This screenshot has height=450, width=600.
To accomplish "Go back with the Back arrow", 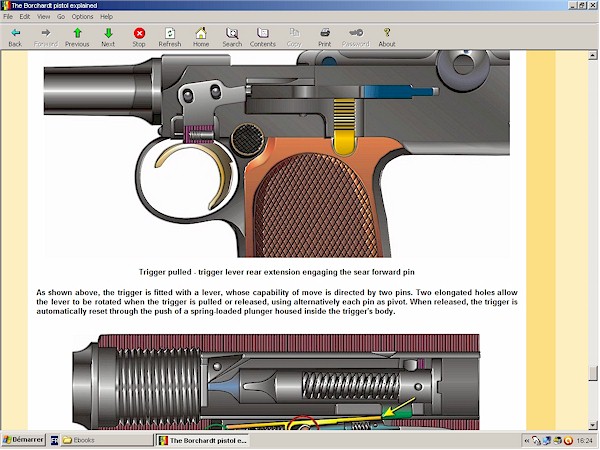I will coord(15,38).
